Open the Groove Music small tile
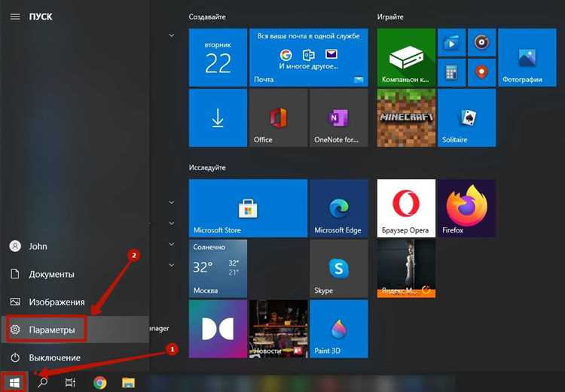Viewport: 565px width, 392px height. tap(482, 42)
